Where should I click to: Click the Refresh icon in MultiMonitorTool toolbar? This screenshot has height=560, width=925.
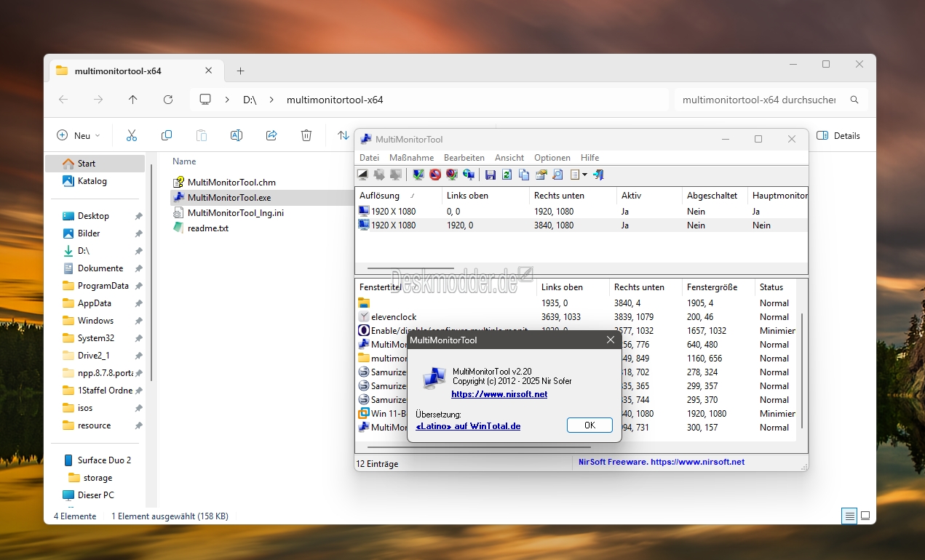pyautogui.click(x=507, y=175)
